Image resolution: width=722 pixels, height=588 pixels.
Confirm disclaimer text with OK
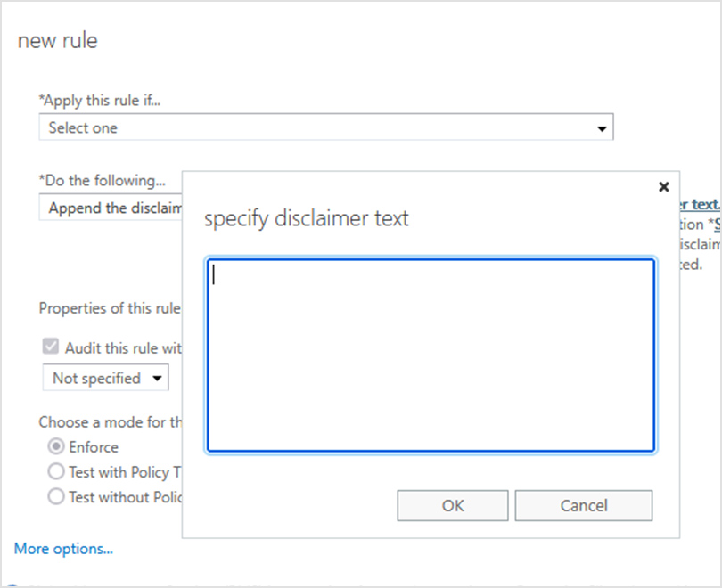tap(453, 506)
